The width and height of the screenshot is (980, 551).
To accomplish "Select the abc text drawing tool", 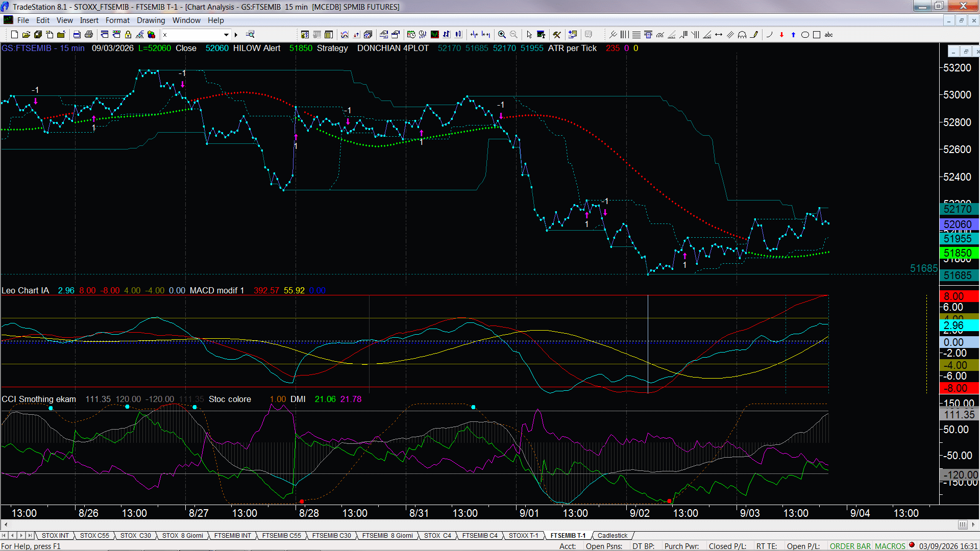I will (x=829, y=35).
